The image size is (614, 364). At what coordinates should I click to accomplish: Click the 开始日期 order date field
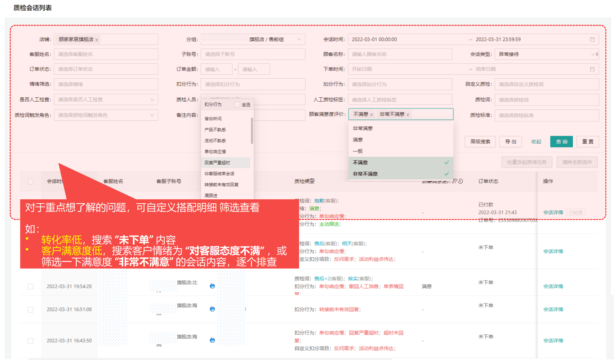(x=362, y=69)
